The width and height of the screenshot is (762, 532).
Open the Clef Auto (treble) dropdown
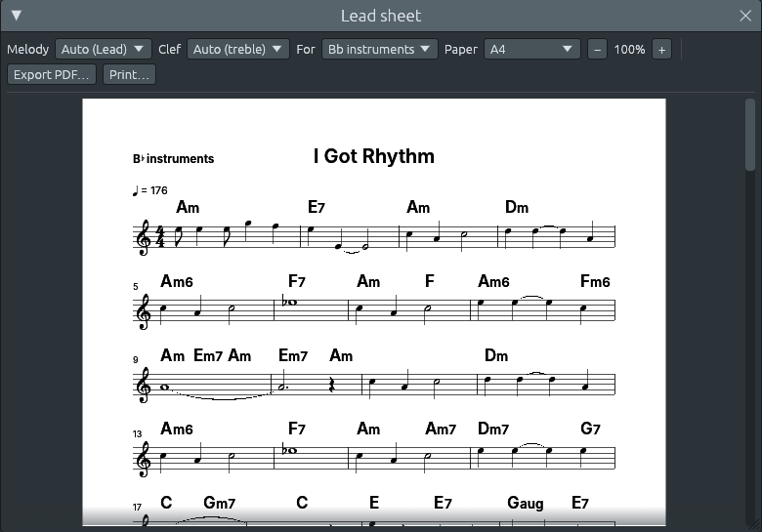click(238, 49)
